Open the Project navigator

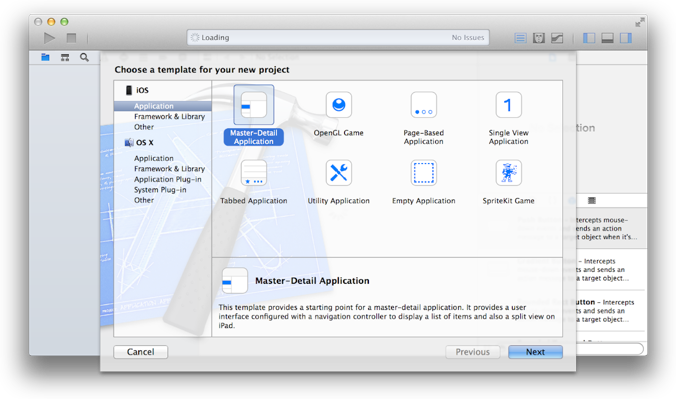pos(45,57)
